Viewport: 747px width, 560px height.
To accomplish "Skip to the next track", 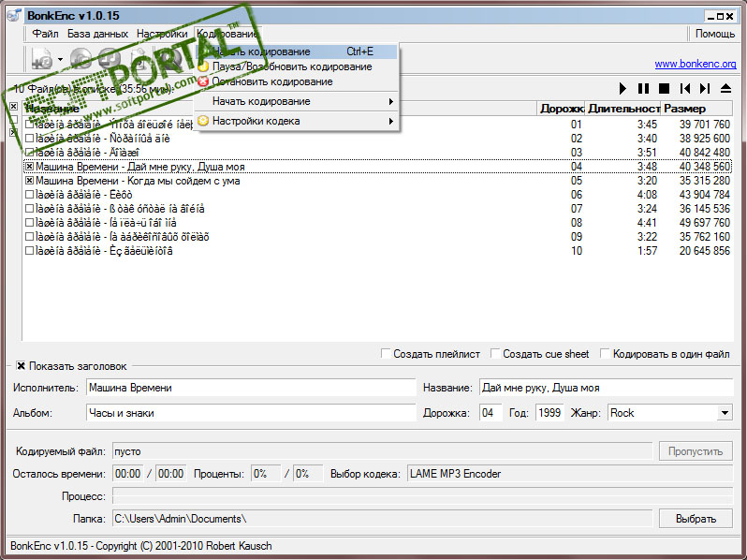I will tap(705, 88).
